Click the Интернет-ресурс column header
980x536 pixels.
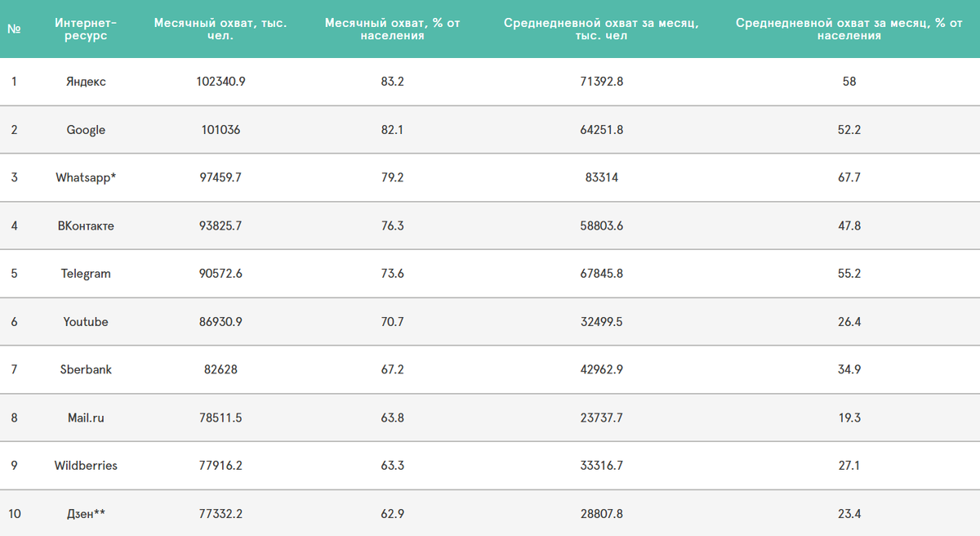[x=86, y=29]
